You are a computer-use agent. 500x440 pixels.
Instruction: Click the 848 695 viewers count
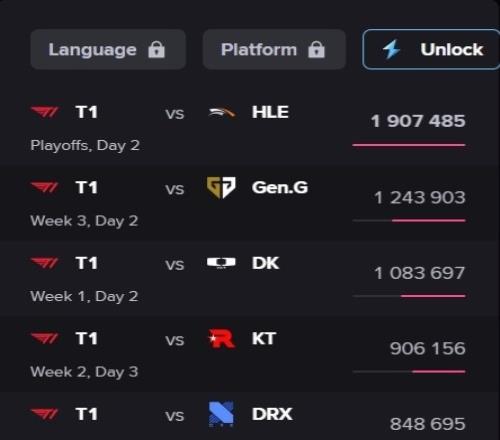coord(427,424)
